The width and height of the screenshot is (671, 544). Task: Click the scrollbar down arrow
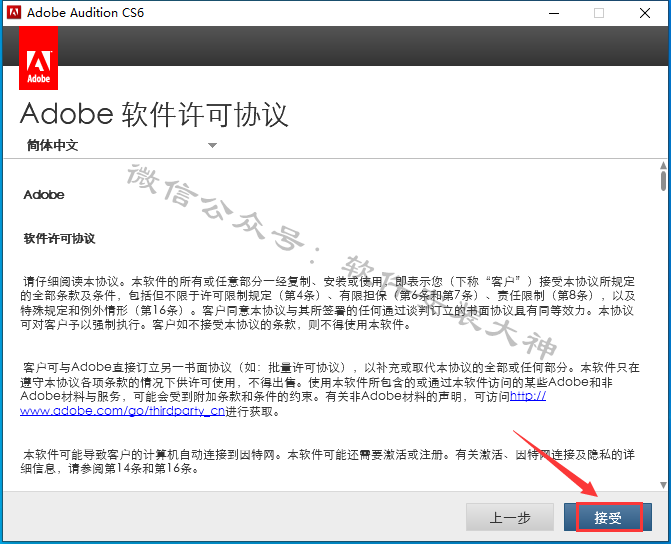(x=663, y=485)
